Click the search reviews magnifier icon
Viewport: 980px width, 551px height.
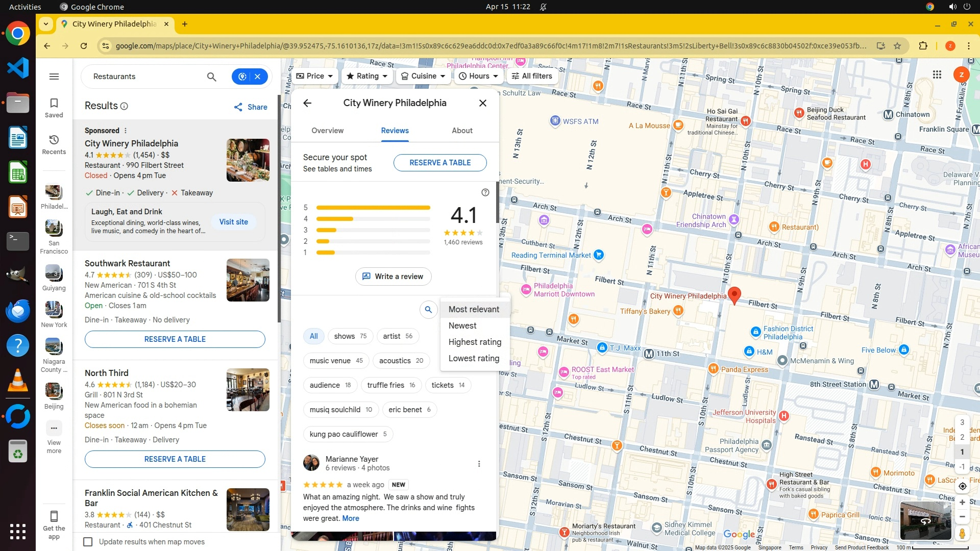coord(428,309)
